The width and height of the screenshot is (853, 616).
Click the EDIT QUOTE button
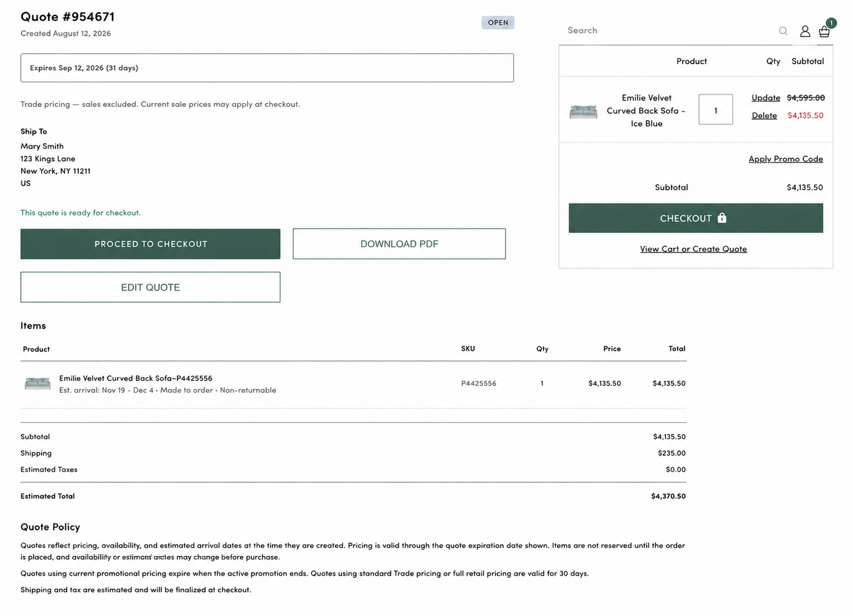coord(150,287)
